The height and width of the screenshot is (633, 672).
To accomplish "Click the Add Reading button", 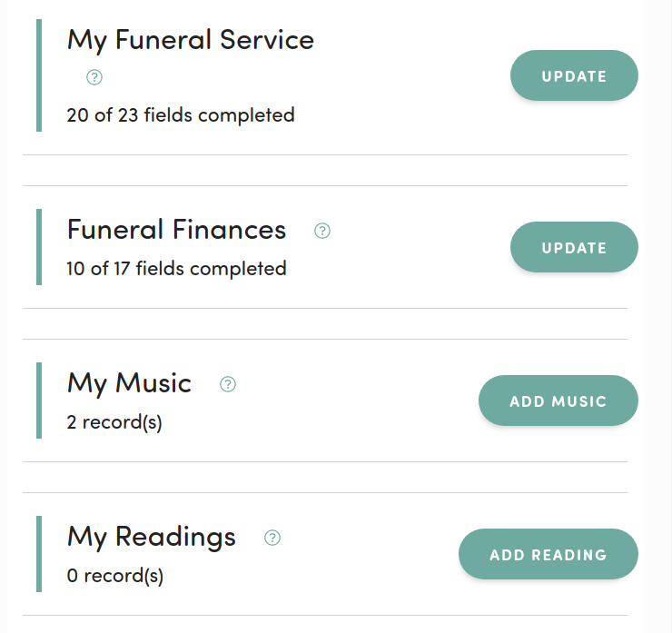I will (548, 554).
